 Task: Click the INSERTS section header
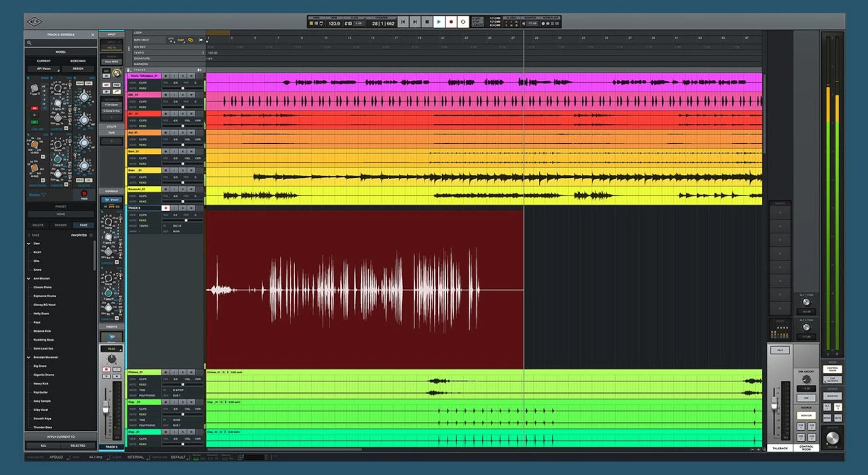click(112, 326)
